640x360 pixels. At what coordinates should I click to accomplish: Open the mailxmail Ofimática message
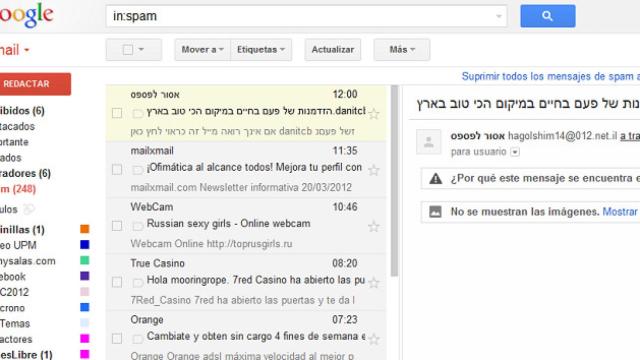pyautogui.click(x=246, y=169)
